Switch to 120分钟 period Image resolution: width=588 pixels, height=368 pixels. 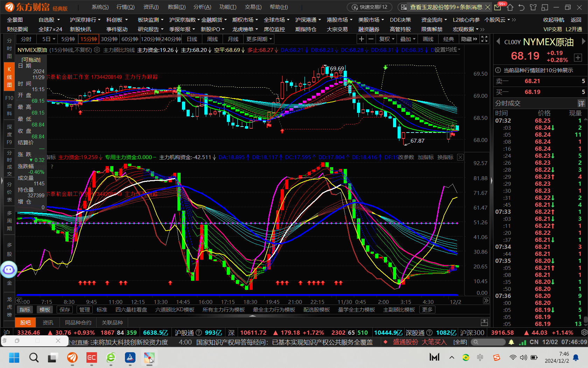click(x=150, y=39)
